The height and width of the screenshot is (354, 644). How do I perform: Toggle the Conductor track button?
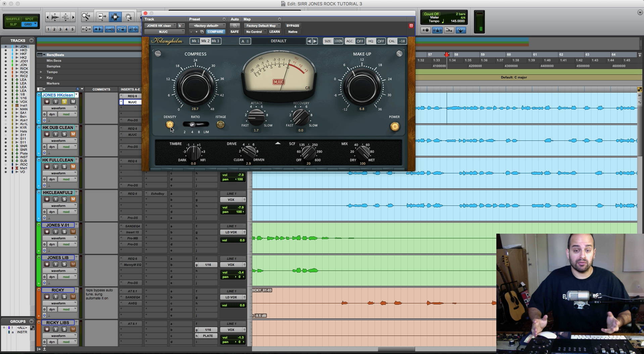[461, 30]
